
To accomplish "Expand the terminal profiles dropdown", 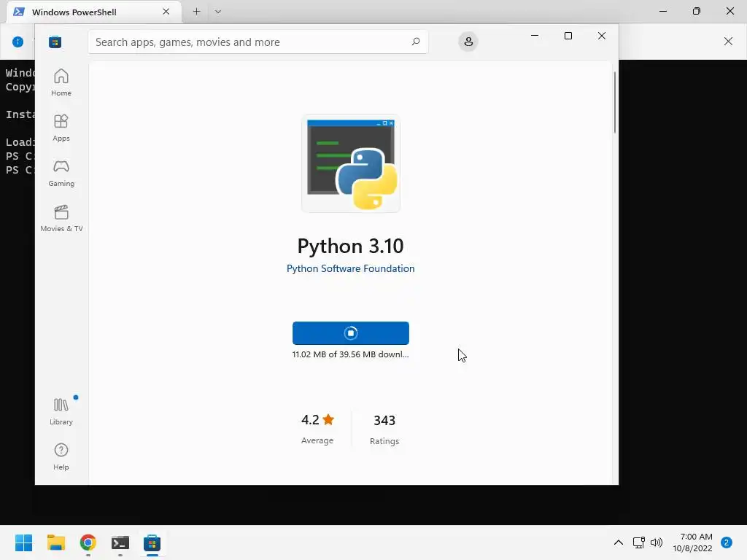I will click(217, 12).
